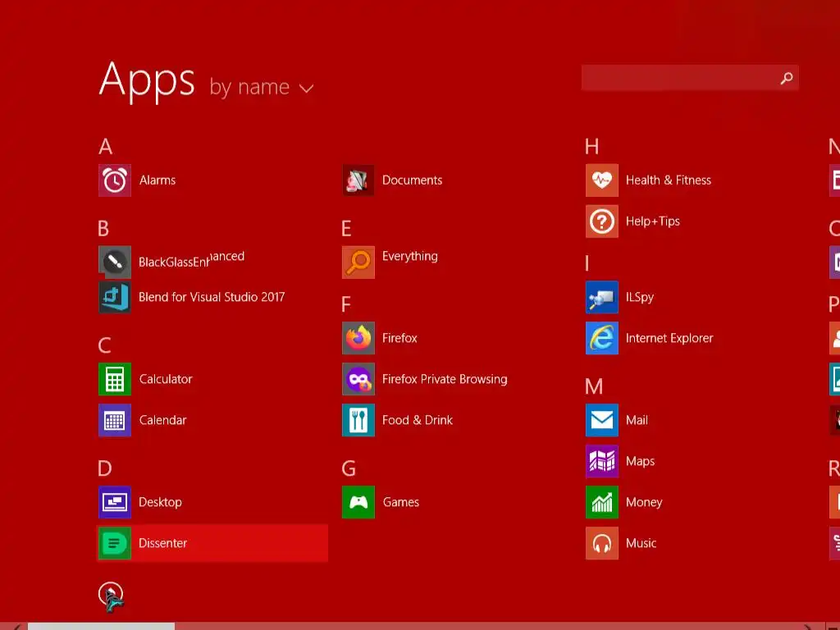Open the Mail envelope icon
Viewport: 840px width, 630px height.
pos(601,420)
